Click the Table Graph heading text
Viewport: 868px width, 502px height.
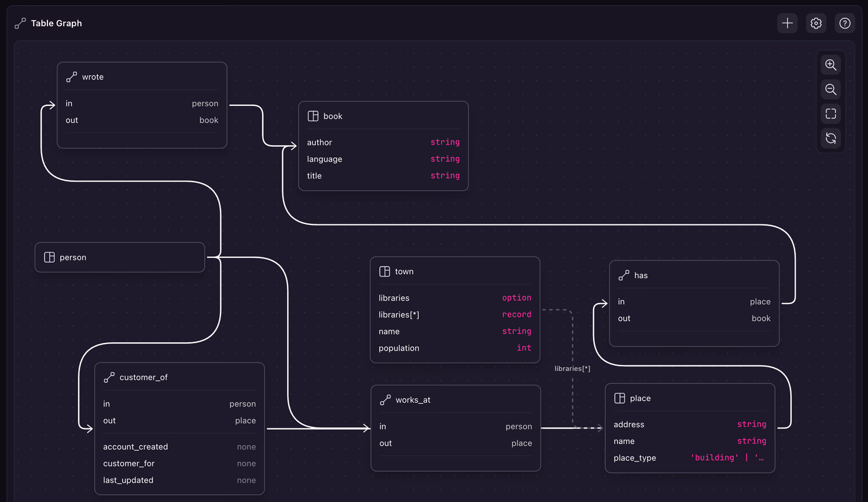56,23
